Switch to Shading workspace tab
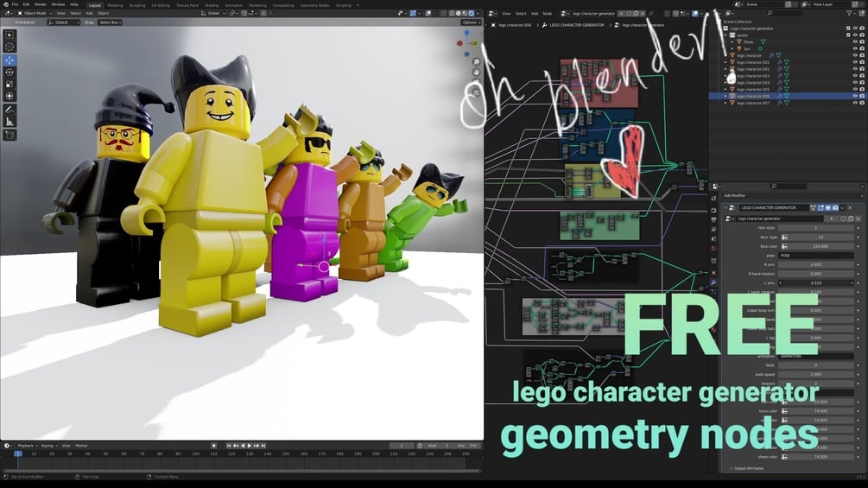This screenshot has width=868, height=488. coord(212,5)
